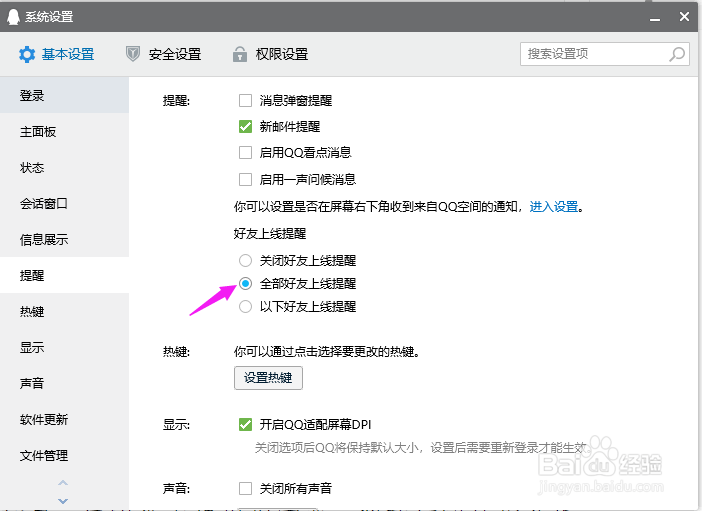Uncheck 新邮件提醒 checkbox

(x=245, y=127)
